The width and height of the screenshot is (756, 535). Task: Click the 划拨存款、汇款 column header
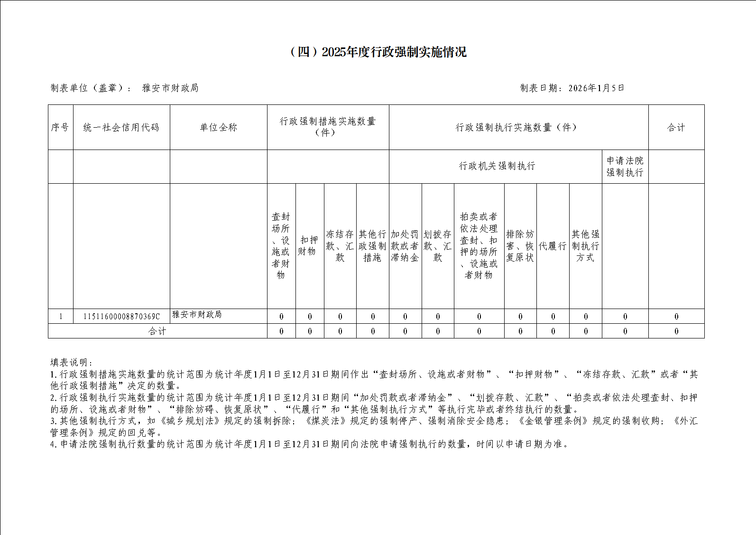[438, 246]
